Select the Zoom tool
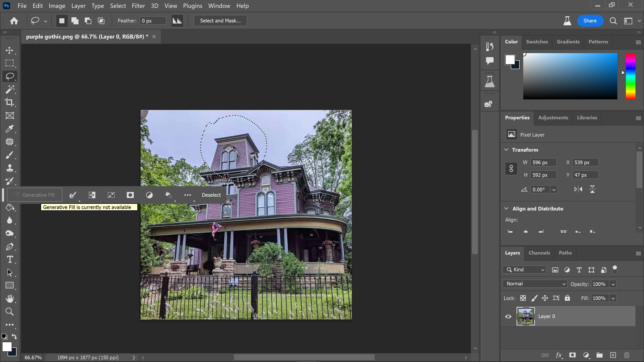This screenshot has height=362, width=644. point(10,312)
